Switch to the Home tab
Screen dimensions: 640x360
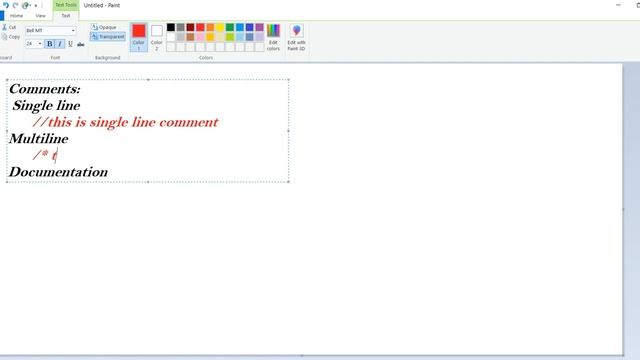pyautogui.click(x=16, y=16)
